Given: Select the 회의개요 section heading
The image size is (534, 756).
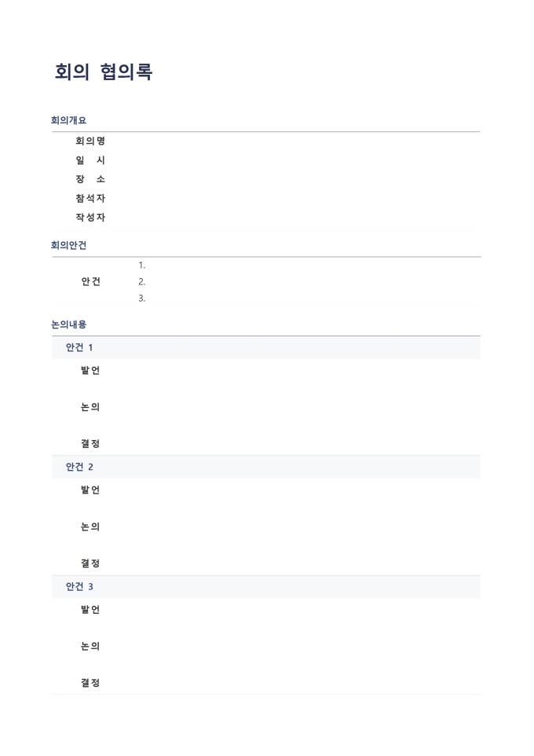Looking at the screenshot, I should point(68,120).
